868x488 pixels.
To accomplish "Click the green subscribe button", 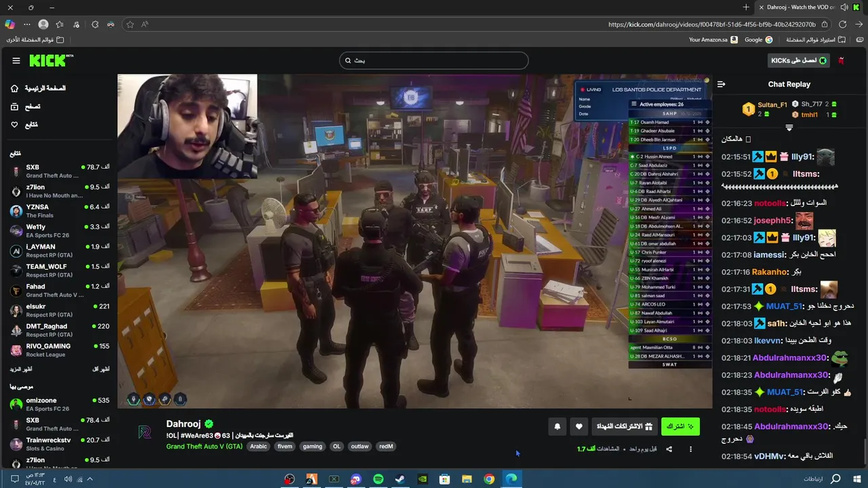I will click(x=680, y=426).
